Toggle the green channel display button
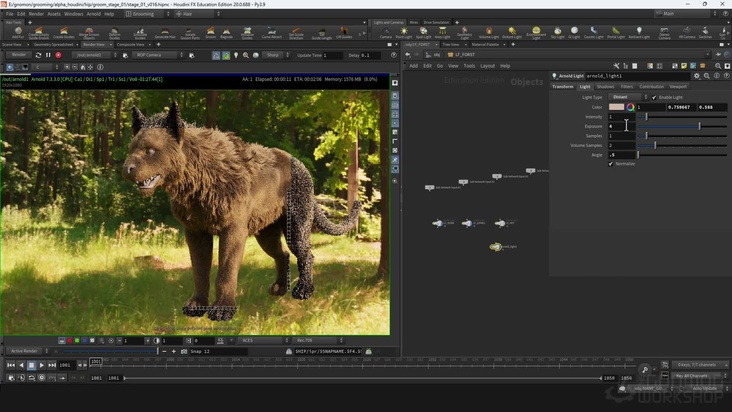The height and width of the screenshot is (412, 732). tap(77, 341)
